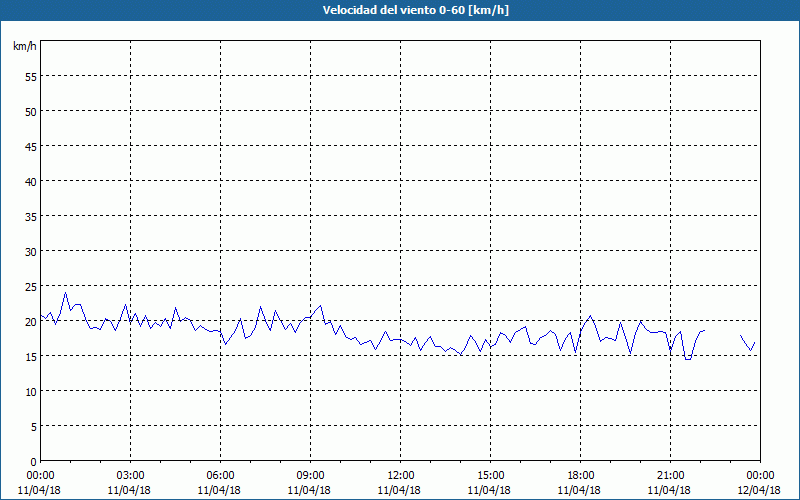Select the 10 y-axis value
This screenshot has height=500, width=800.
[31, 394]
